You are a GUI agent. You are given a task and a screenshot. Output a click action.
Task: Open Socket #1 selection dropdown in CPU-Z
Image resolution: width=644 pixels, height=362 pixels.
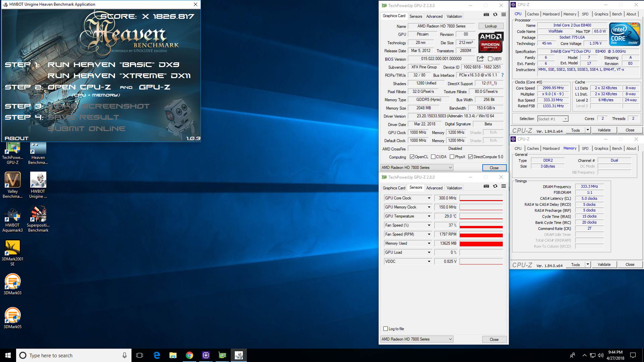coord(552,119)
